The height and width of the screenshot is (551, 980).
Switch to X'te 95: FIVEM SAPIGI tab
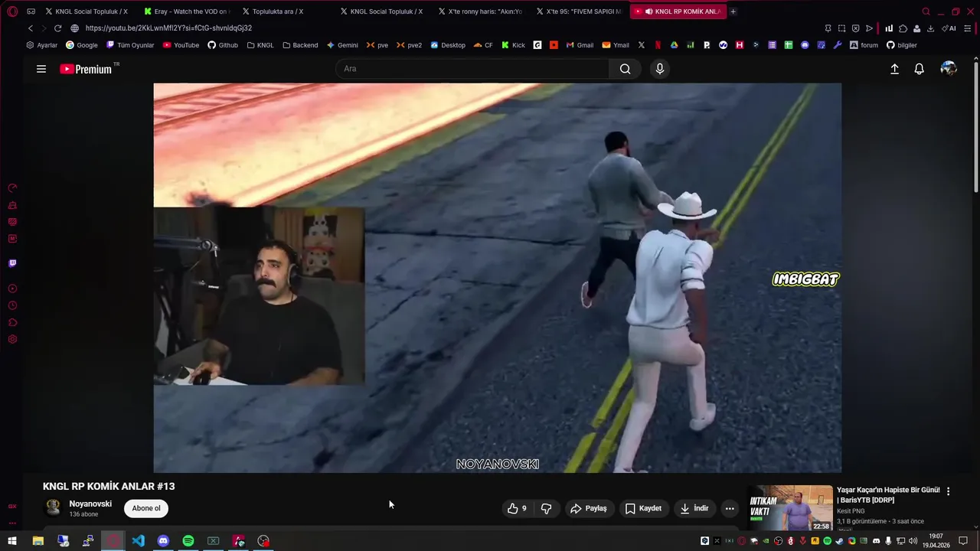[580, 11]
